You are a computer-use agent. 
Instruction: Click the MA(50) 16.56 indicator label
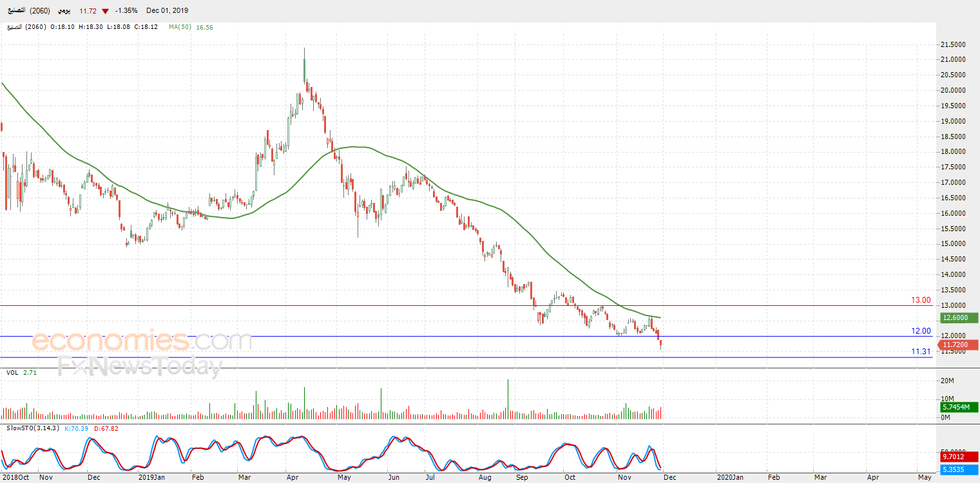tap(191, 27)
